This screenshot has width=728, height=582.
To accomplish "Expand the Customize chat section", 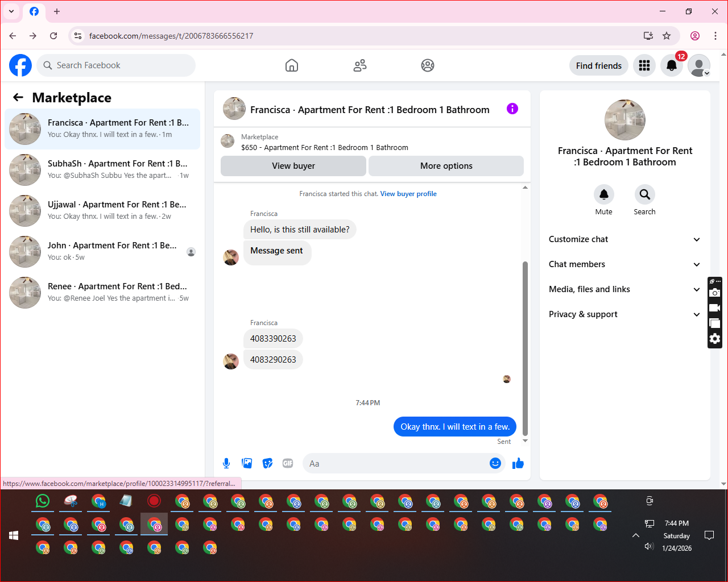I will [624, 239].
